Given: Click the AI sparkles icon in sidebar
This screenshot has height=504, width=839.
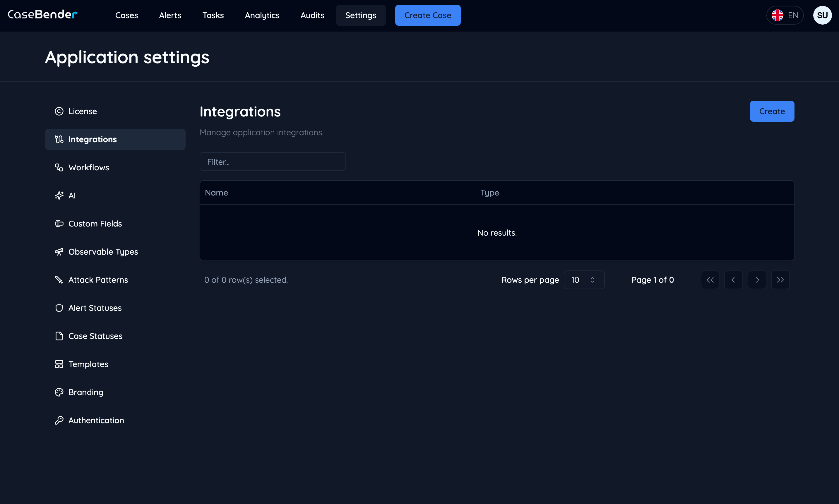Looking at the screenshot, I should (59, 195).
